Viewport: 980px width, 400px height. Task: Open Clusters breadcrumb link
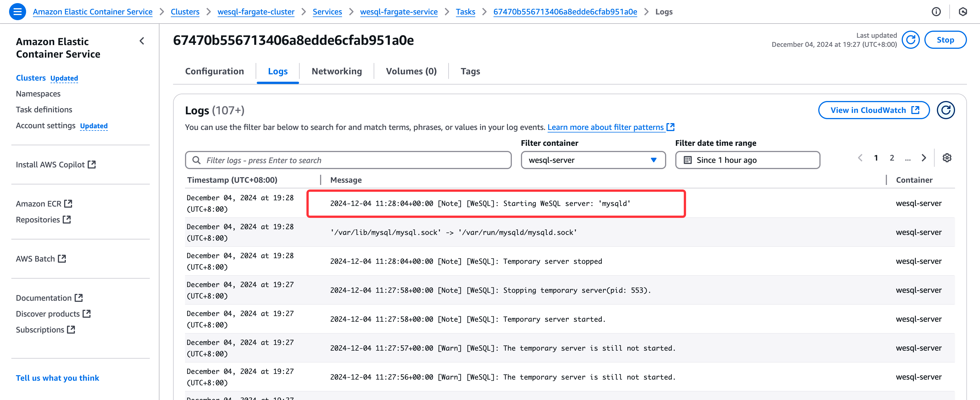185,12
